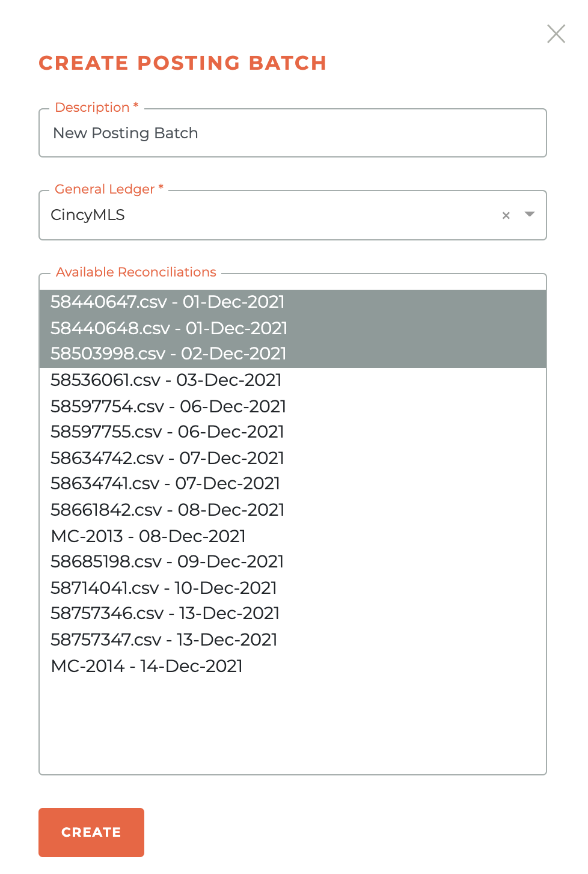Open the General Ledger dropdown arrow
The height and width of the screenshot is (874, 588).
pyautogui.click(x=529, y=215)
